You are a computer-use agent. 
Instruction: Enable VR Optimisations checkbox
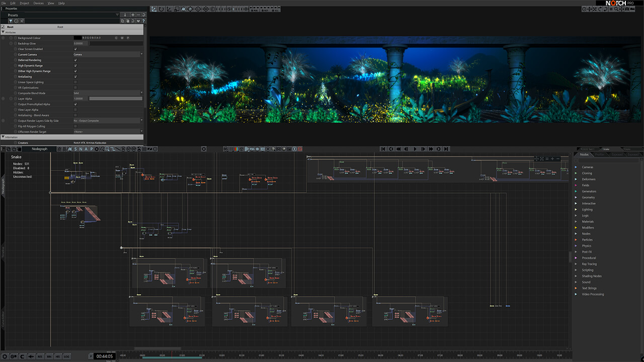(x=75, y=87)
